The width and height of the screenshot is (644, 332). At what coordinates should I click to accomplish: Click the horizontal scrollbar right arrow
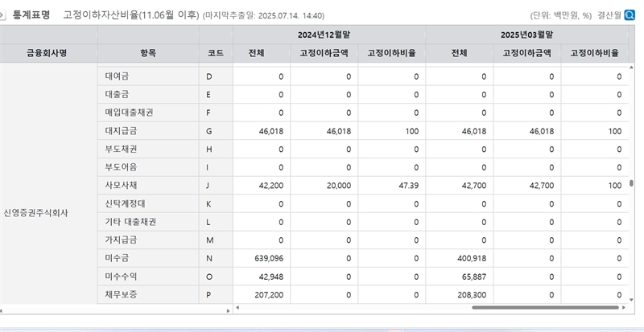point(623,307)
